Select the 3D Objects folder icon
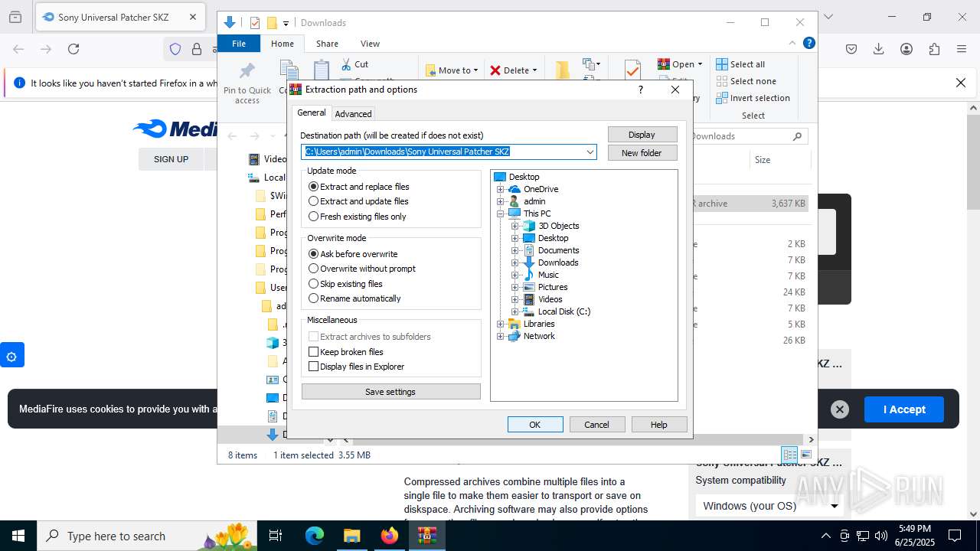 tap(528, 226)
